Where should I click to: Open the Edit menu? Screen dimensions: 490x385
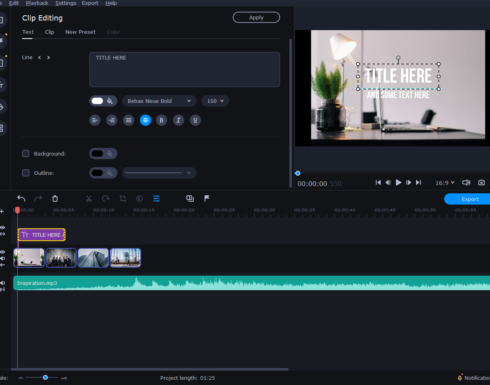click(x=14, y=3)
